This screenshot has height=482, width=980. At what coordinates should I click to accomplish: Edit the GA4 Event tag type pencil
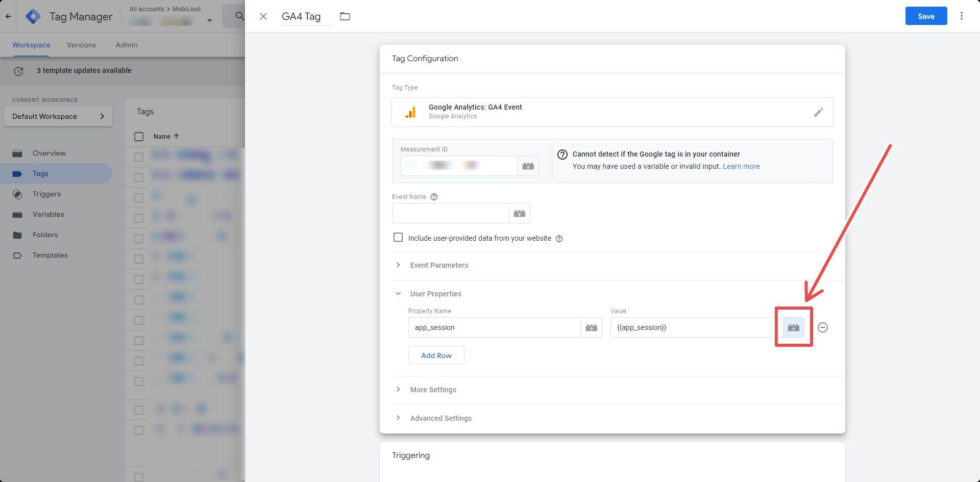[819, 112]
